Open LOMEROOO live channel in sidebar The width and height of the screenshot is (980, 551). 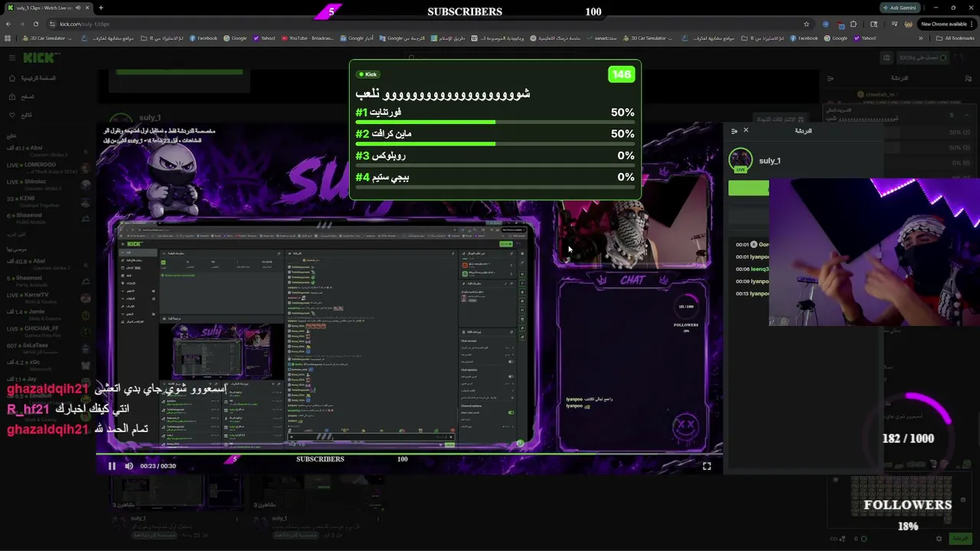(x=46, y=168)
